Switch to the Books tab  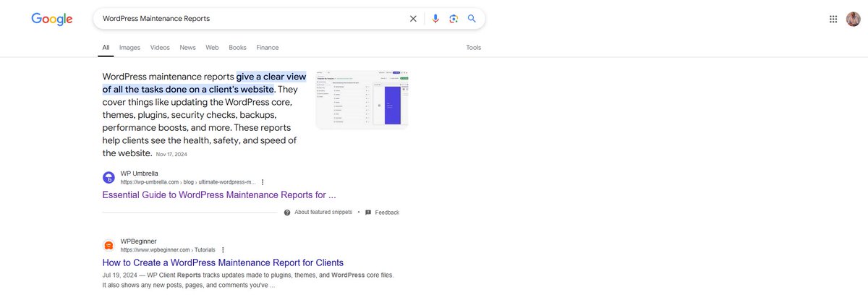pos(237,48)
